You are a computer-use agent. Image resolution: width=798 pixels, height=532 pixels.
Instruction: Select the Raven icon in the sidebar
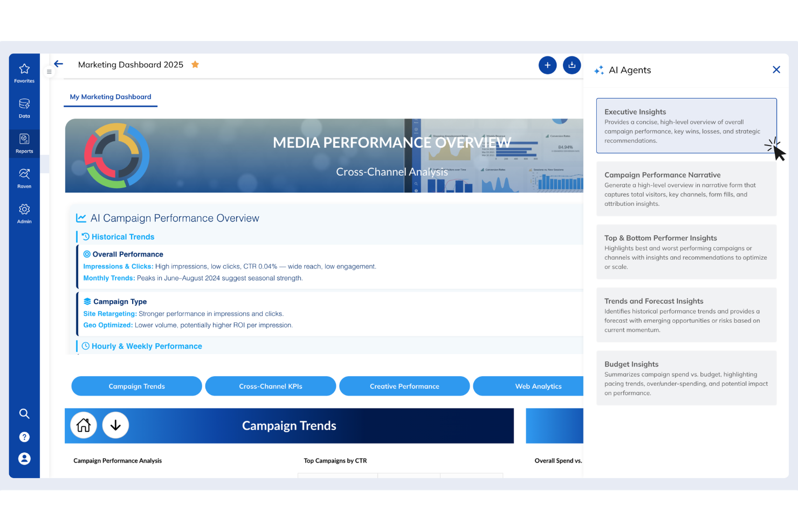pyautogui.click(x=24, y=178)
